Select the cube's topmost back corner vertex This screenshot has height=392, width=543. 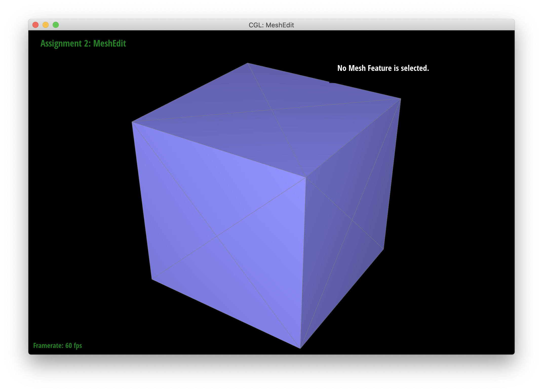click(248, 63)
